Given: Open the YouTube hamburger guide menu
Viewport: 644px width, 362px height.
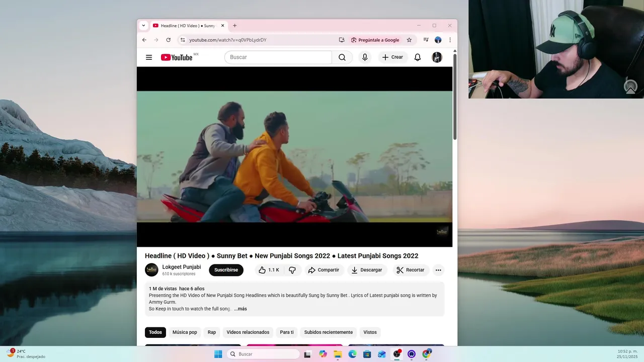Looking at the screenshot, I should (149, 57).
